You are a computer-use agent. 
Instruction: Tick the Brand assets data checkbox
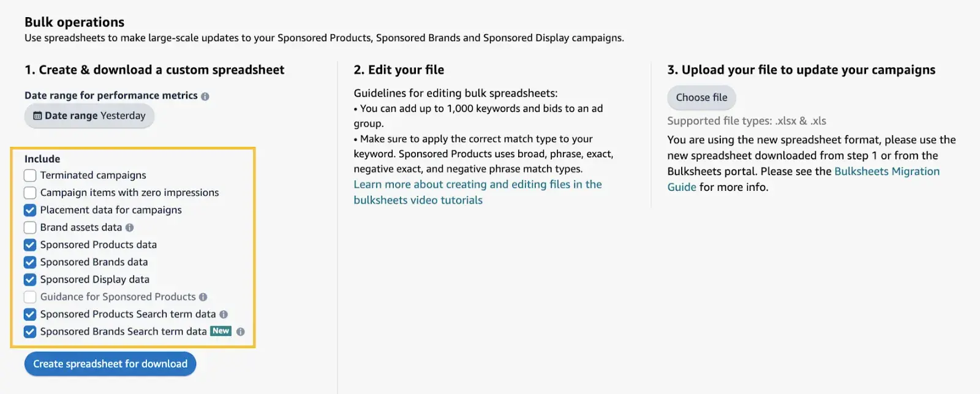click(x=30, y=228)
